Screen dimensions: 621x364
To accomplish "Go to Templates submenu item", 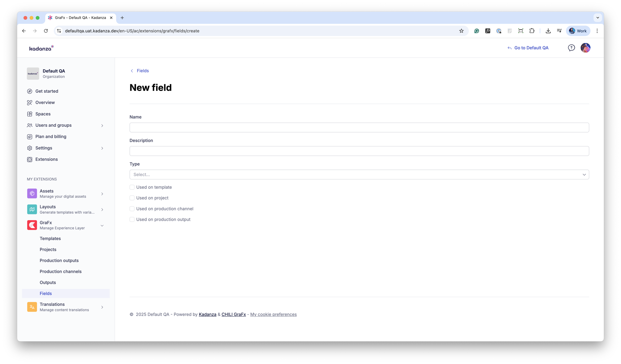I will (x=50, y=239).
